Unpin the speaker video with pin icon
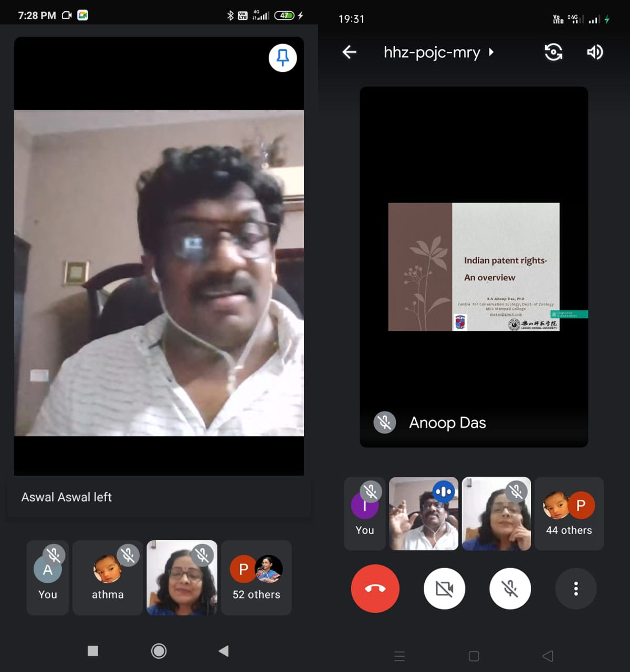 coord(282,57)
